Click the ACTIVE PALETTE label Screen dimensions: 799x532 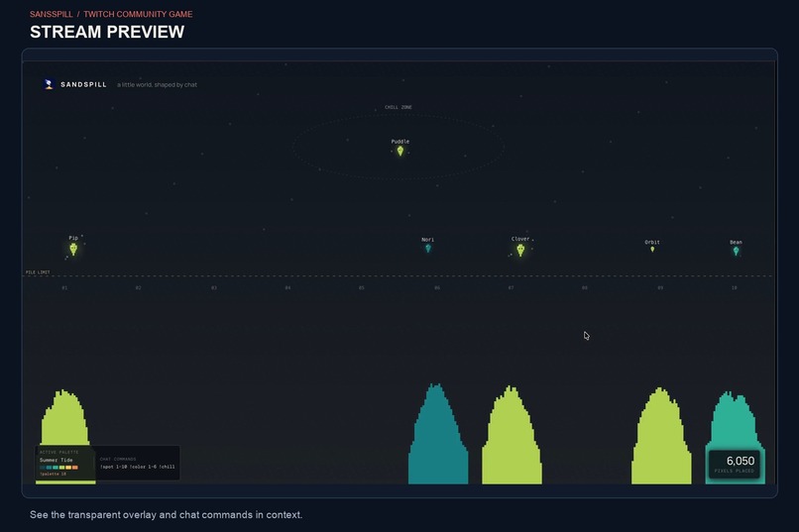[58, 452]
